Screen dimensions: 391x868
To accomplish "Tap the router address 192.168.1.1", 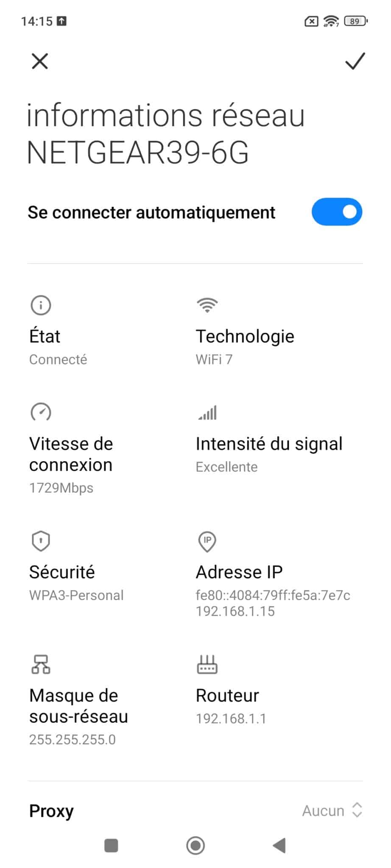I will pyautogui.click(x=231, y=718).
